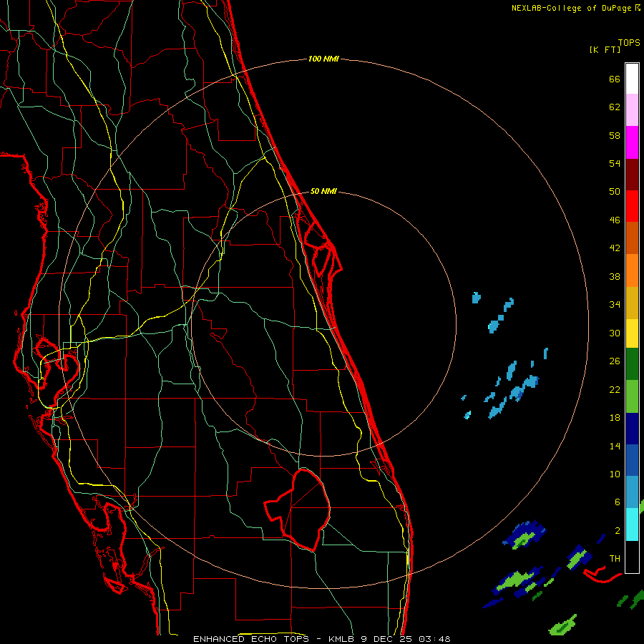The image size is (644, 644).
Task: Click the "2" legend value
Action: click(x=617, y=530)
